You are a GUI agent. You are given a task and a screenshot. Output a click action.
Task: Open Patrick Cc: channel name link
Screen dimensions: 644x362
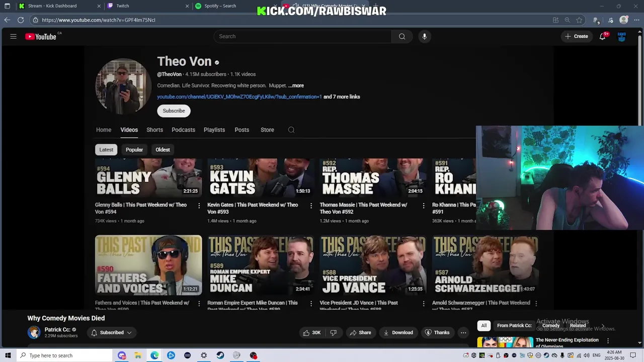coord(57,330)
